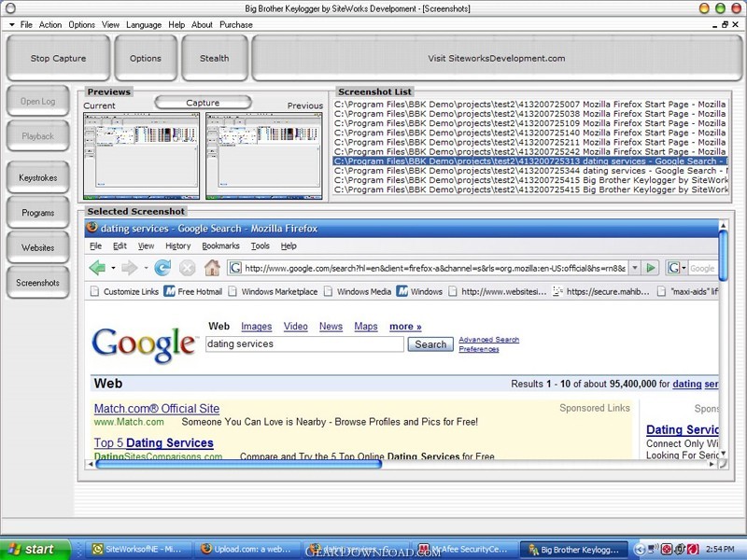
Task: Click the Google search engine icon in Firefox toolbar
Action: point(673,268)
